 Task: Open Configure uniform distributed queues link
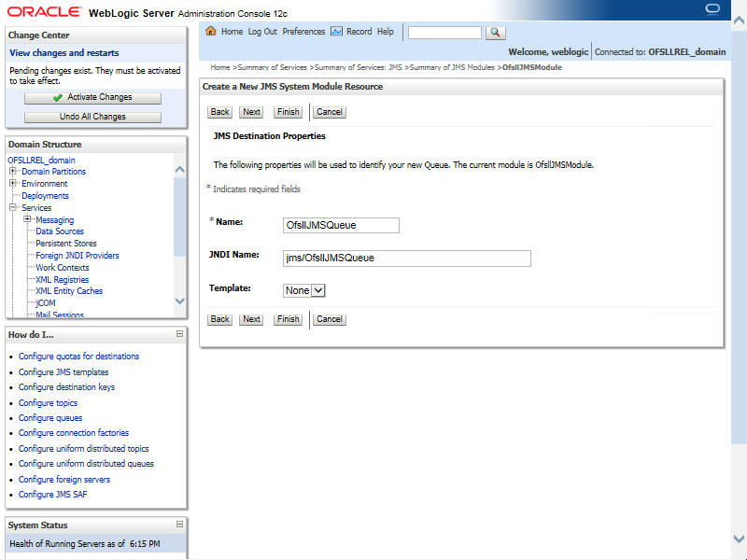point(86,463)
